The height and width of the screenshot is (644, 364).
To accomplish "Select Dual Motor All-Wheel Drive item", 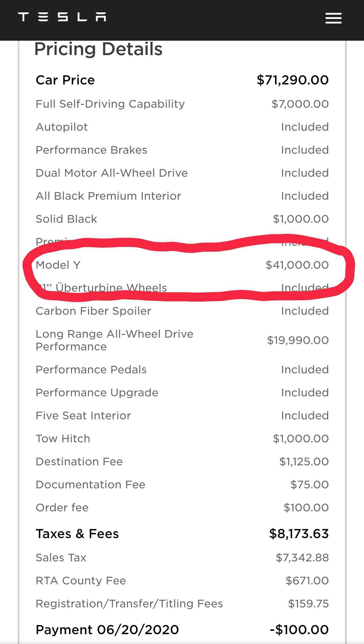I will click(182, 173).
